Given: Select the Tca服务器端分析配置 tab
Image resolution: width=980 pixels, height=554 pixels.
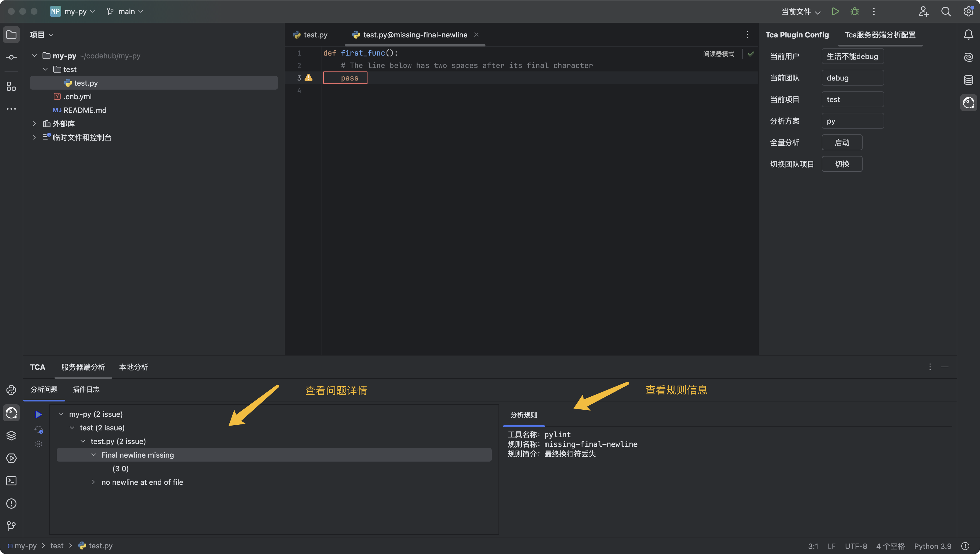Looking at the screenshot, I should pyautogui.click(x=880, y=35).
